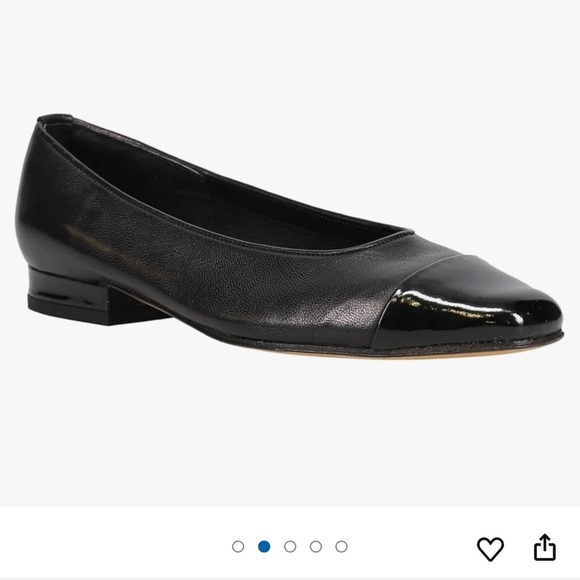Open the black flat shoe photo
Viewport: 580px width, 580px height.
click(x=289, y=235)
